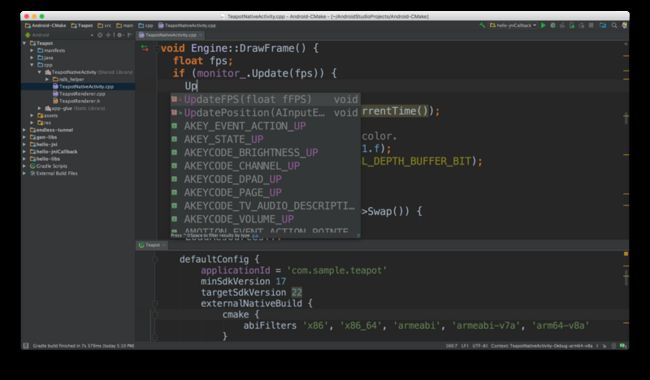
Task: Switch to TeapotNativeActivity.cpp editor tab
Action: [x=170, y=35]
